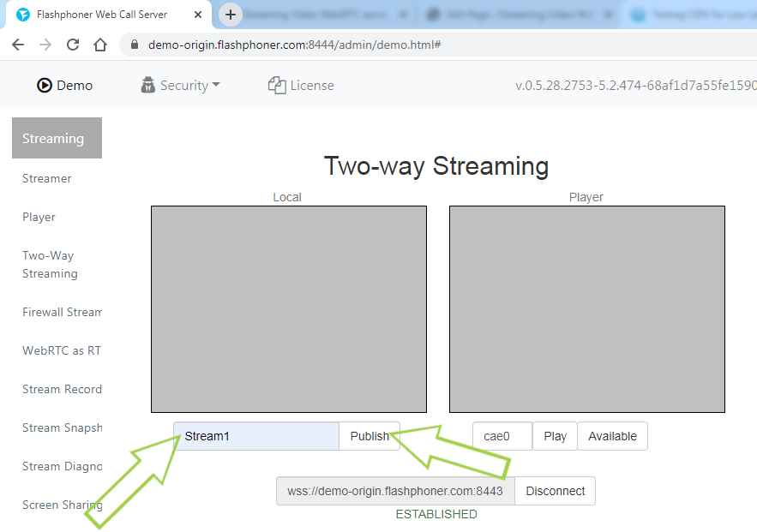Open WebRTC as RTMP sidebar item
757x532 pixels.
[62, 350]
